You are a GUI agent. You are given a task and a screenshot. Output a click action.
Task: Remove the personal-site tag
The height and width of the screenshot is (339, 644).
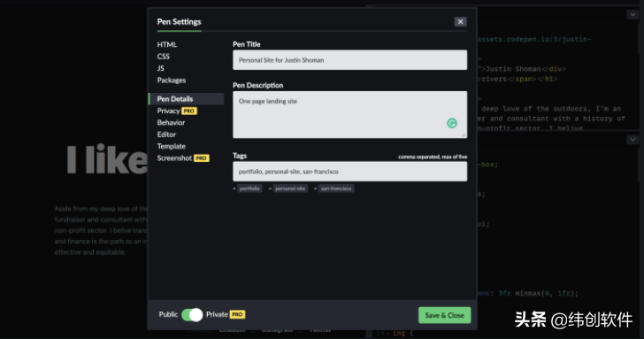pos(270,189)
